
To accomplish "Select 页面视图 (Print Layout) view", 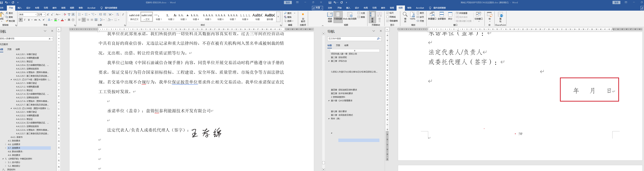I will point(338,17).
